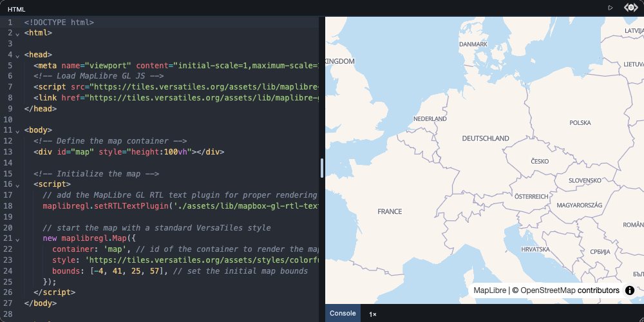Open the Console panel

pyautogui.click(x=343, y=314)
